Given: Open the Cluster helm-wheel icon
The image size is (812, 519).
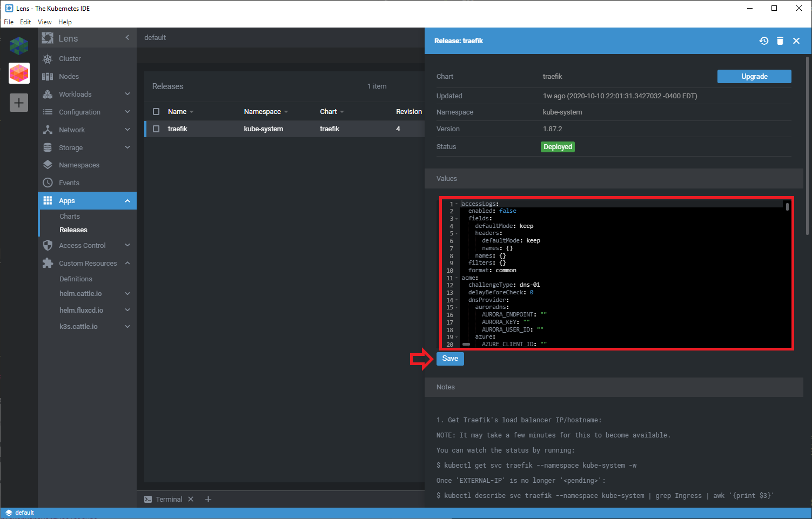Looking at the screenshot, I should (x=48, y=59).
